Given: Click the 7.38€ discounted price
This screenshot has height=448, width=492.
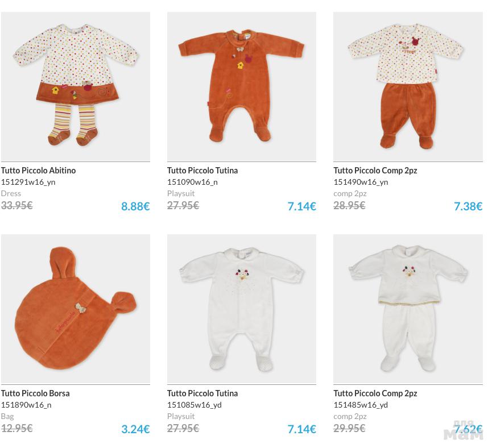Looking at the screenshot, I should (x=468, y=206).
